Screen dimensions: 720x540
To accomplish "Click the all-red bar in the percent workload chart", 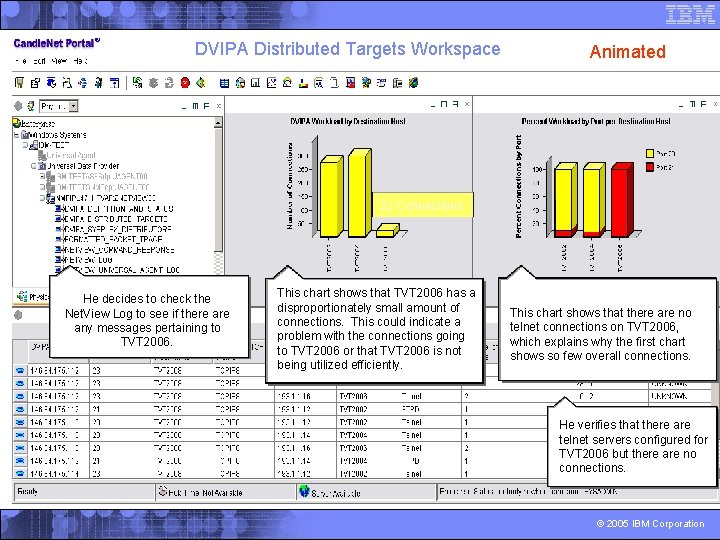I will coord(622,200).
